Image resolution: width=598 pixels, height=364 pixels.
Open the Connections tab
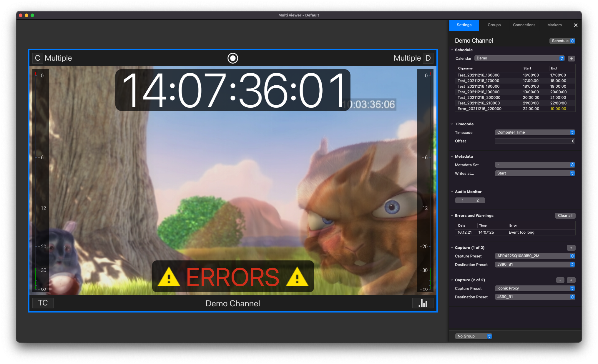click(524, 25)
